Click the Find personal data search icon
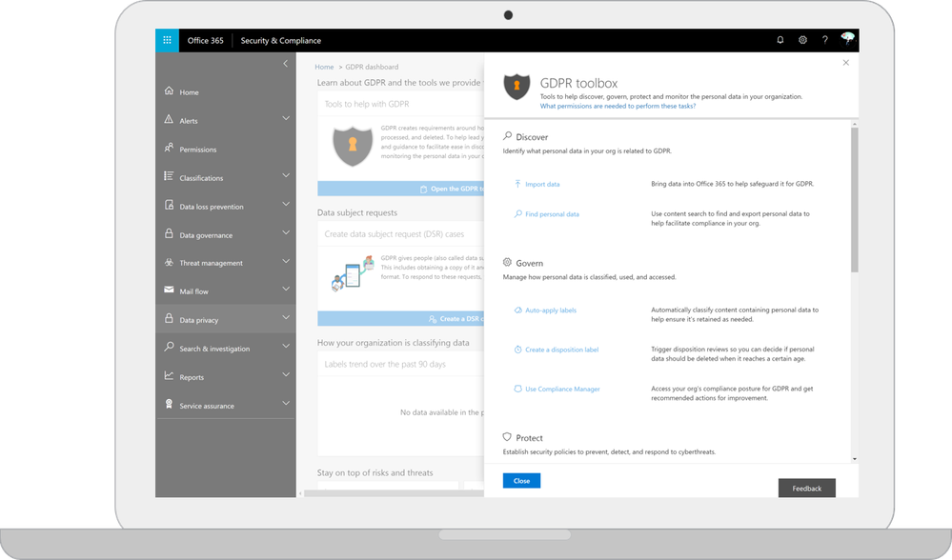Image resolution: width=952 pixels, height=560 pixels. [517, 213]
